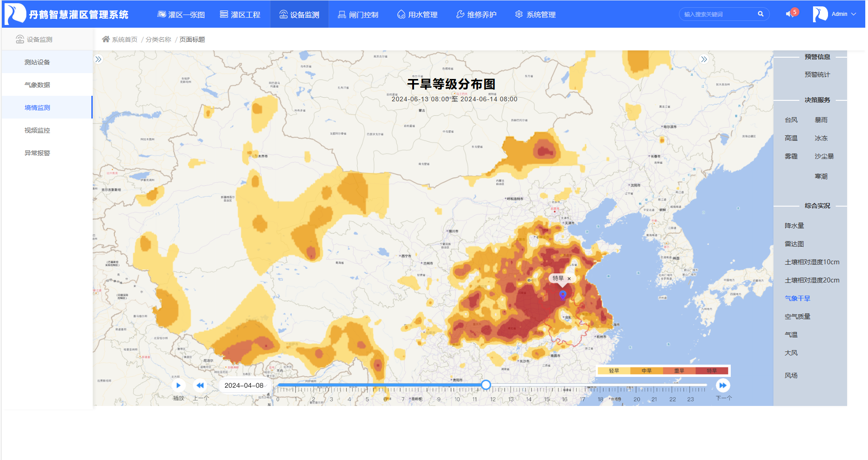Advance to next frame with forward button

(x=723, y=386)
